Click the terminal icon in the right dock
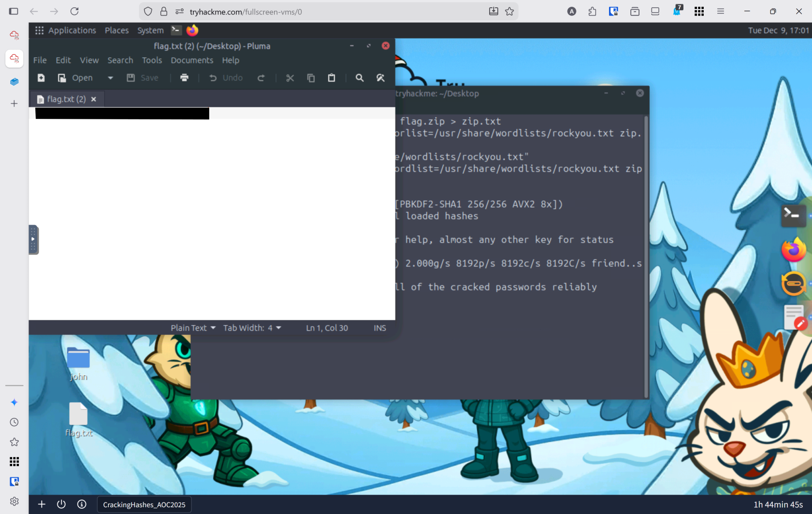 click(793, 214)
